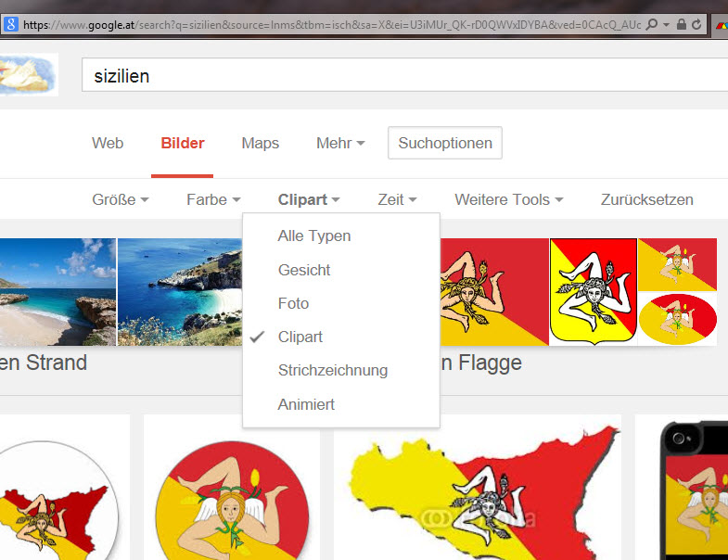Expand the Farbe color filter dropdown

(213, 199)
